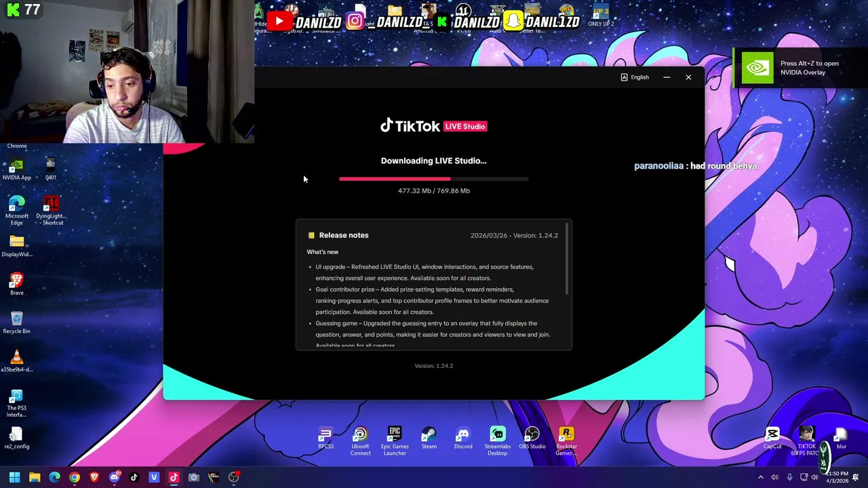Click the "477.32 Mb / 769.86 Mb" download size
The image size is (868, 488).
tap(434, 190)
